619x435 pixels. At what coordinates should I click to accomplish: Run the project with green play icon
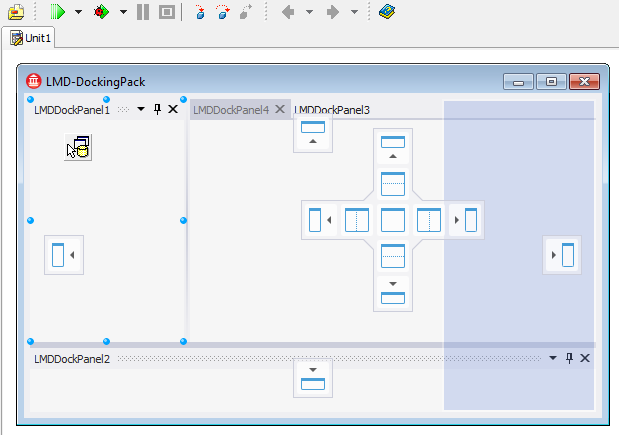[x=58, y=12]
